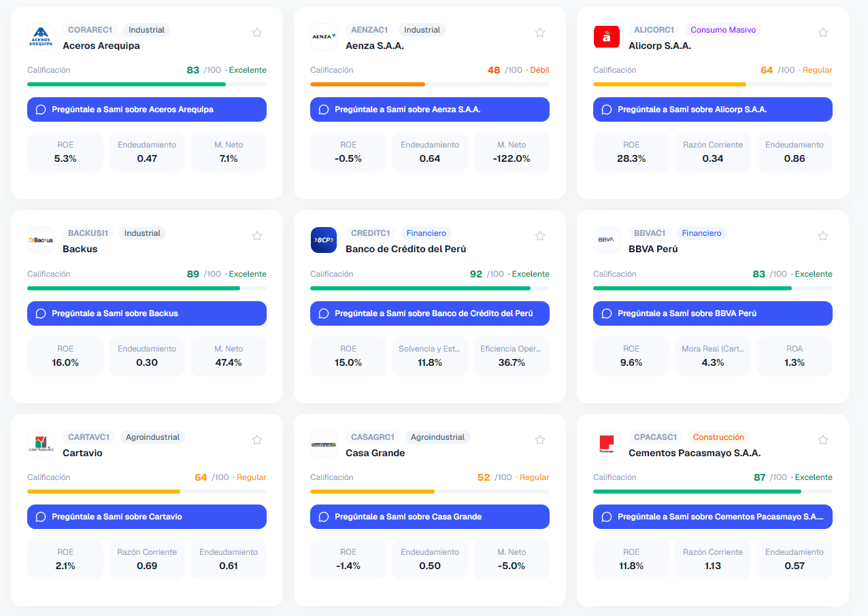
Task: Click the orange rating bar of Aenza
Action: (x=367, y=84)
